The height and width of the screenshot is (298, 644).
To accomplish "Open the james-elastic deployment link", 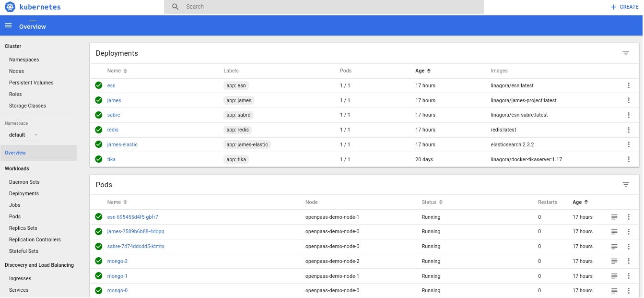I will [x=122, y=145].
